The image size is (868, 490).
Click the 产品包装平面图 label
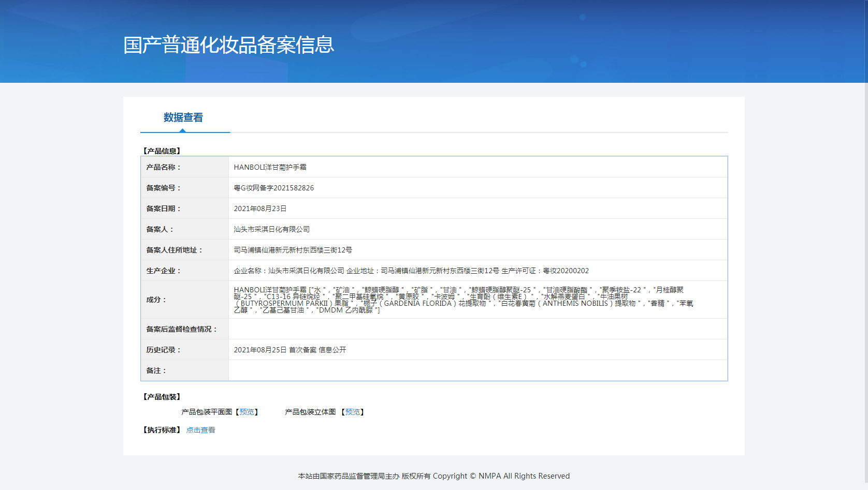[x=207, y=412]
